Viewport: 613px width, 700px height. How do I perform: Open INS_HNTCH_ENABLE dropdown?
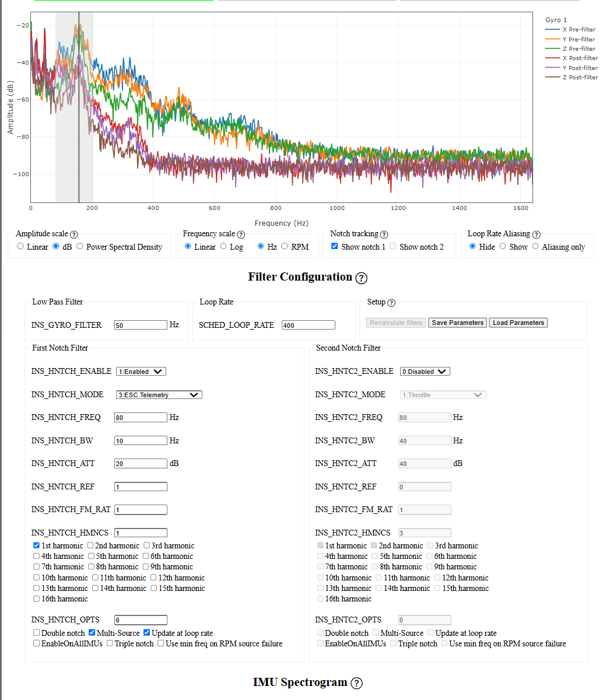pyautogui.click(x=141, y=372)
